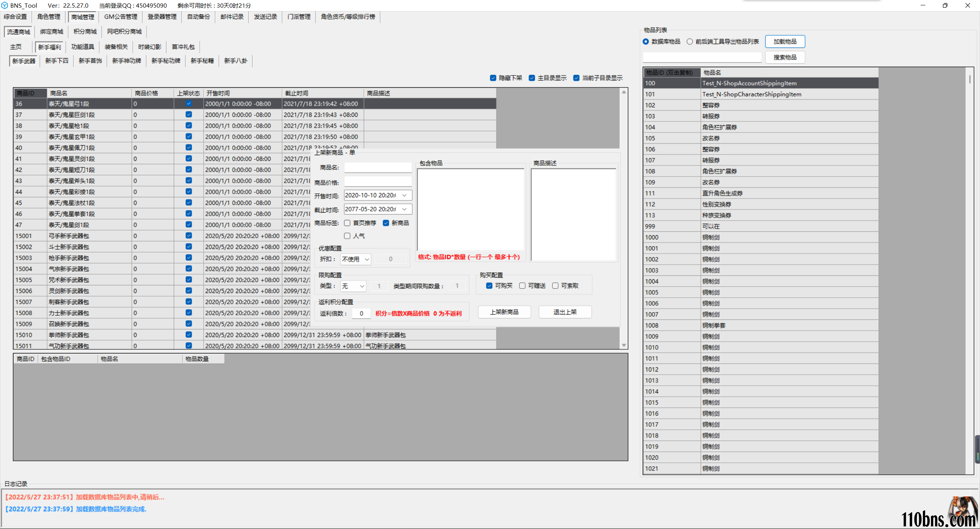The height and width of the screenshot is (529, 980).
Task: Click the 上架新商品 button
Action: tap(504, 312)
